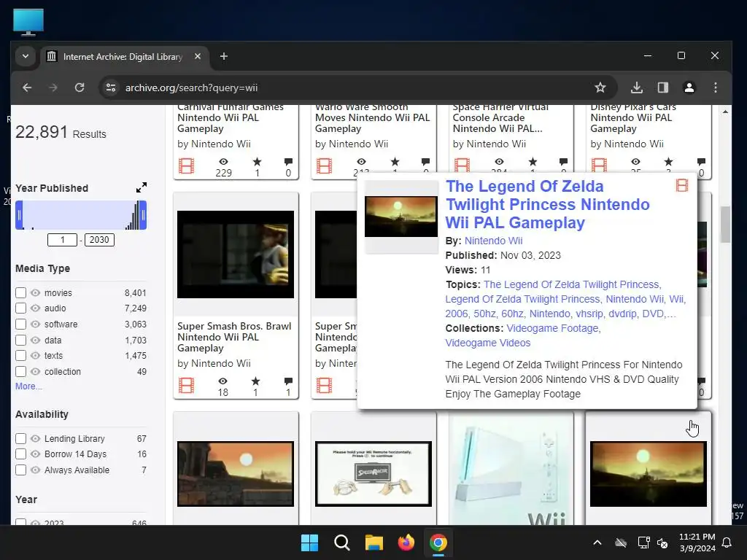Image resolution: width=747 pixels, height=560 pixels.
Task: Click the year histogram bars area
Action: click(81, 215)
